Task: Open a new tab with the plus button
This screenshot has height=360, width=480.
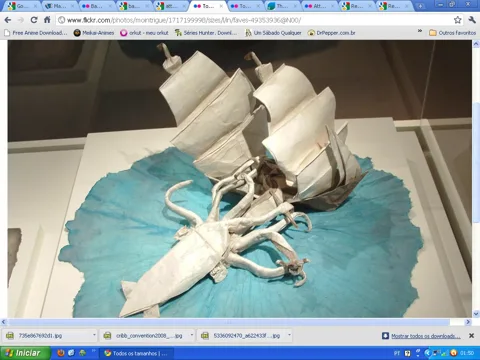Action: coord(420,6)
